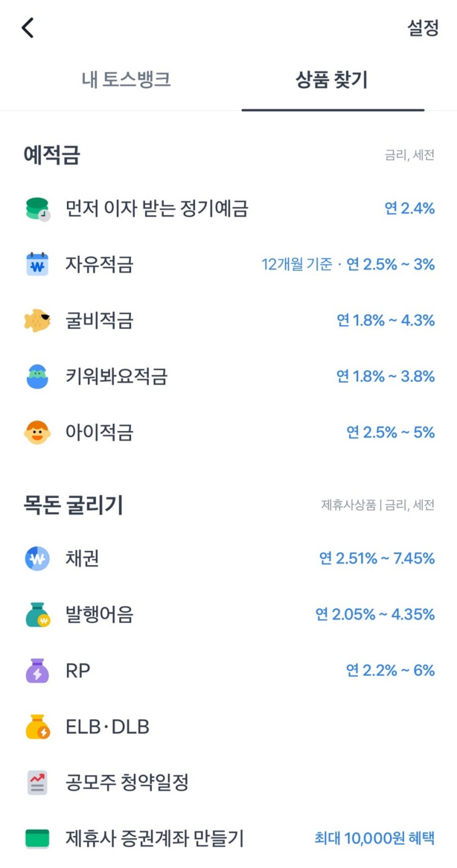
Task: Tap the green coin stack deposit icon
Action: click(x=38, y=209)
